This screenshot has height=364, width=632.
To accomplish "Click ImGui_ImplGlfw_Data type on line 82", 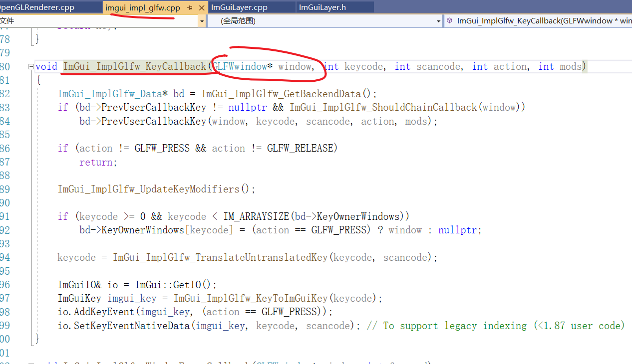I will [x=110, y=94].
